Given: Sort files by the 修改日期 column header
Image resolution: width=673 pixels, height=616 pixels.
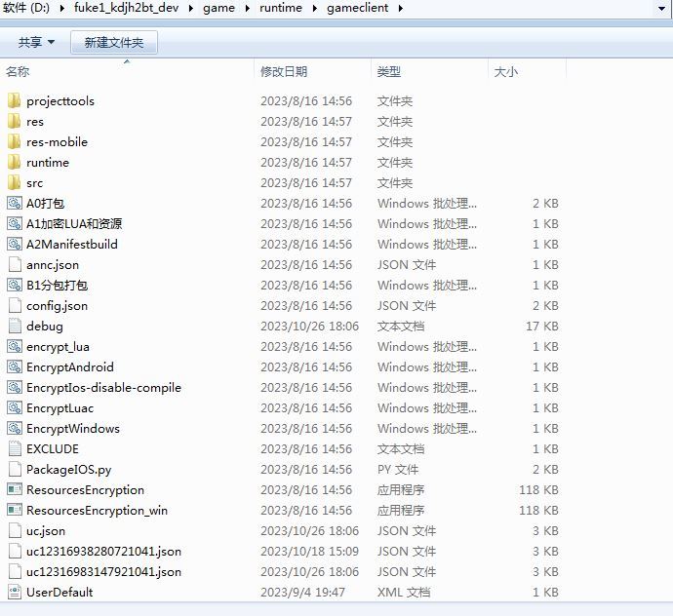Looking at the screenshot, I should pos(284,72).
